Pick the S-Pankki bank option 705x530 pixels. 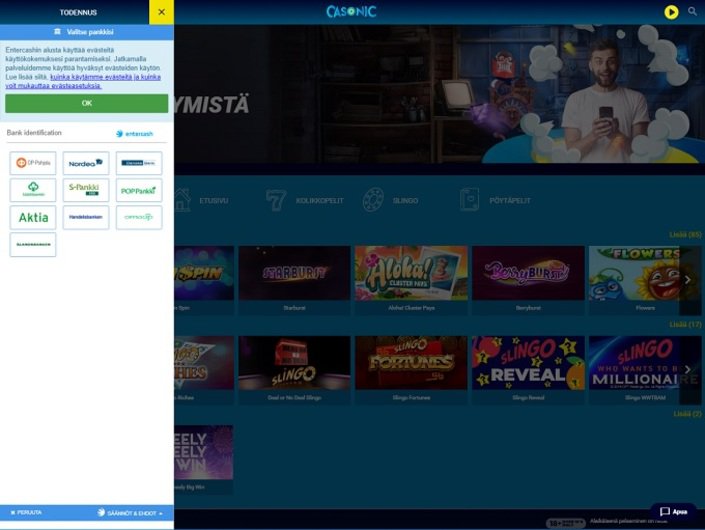(x=86, y=190)
